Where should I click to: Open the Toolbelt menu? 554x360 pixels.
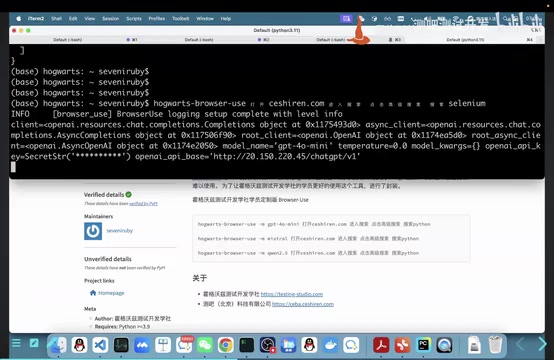(181, 18)
